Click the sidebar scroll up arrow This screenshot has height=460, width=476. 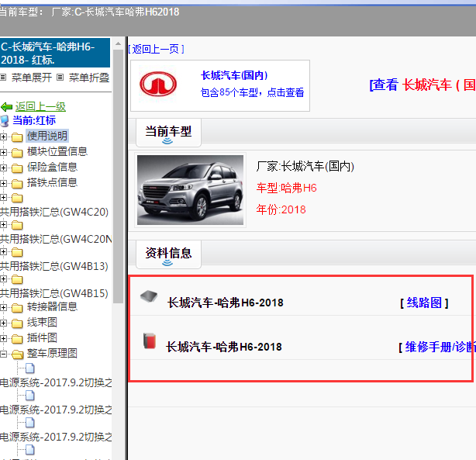coord(118,44)
